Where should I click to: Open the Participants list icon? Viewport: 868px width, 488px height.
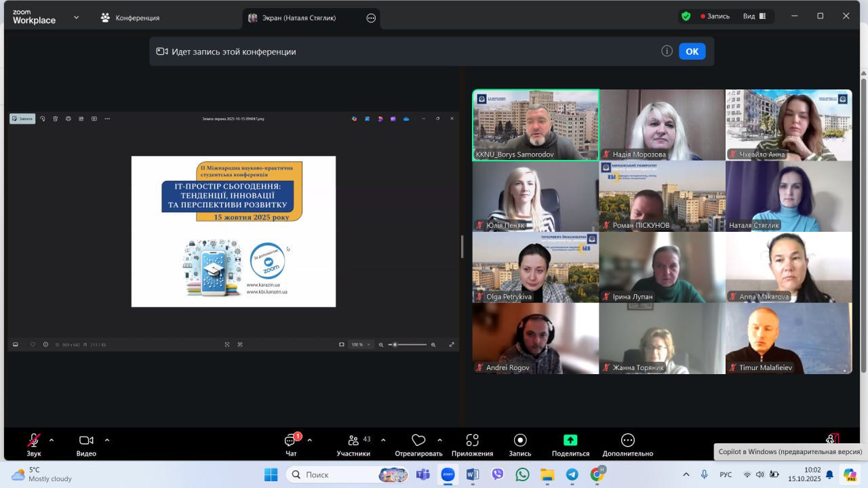pyautogui.click(x=353, y=441)
